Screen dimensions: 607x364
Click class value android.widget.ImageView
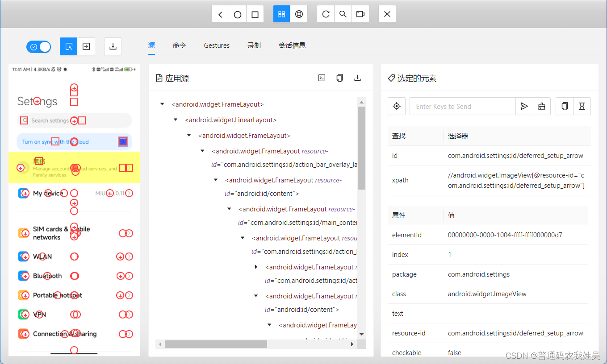tap(487, 294)
